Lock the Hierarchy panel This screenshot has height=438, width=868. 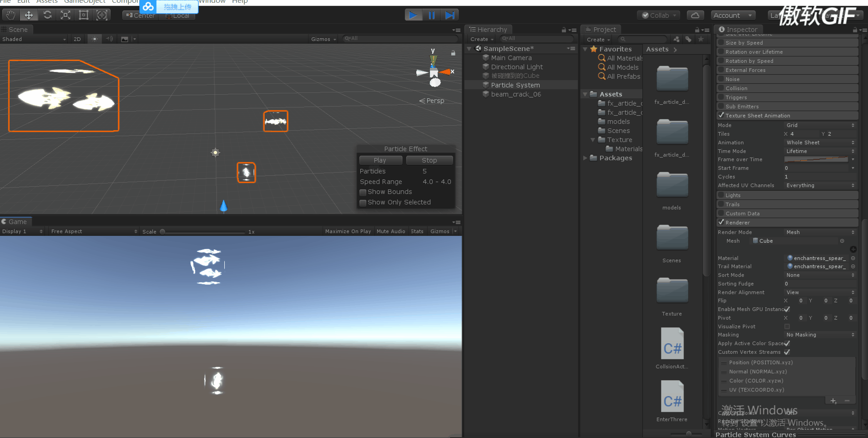click(x=564, y=30)
